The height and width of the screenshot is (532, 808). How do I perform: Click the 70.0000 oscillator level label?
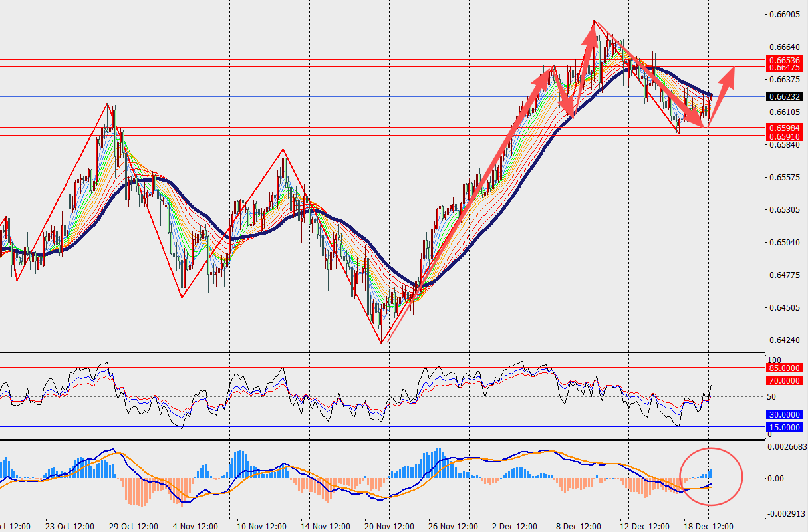(783, 380)
